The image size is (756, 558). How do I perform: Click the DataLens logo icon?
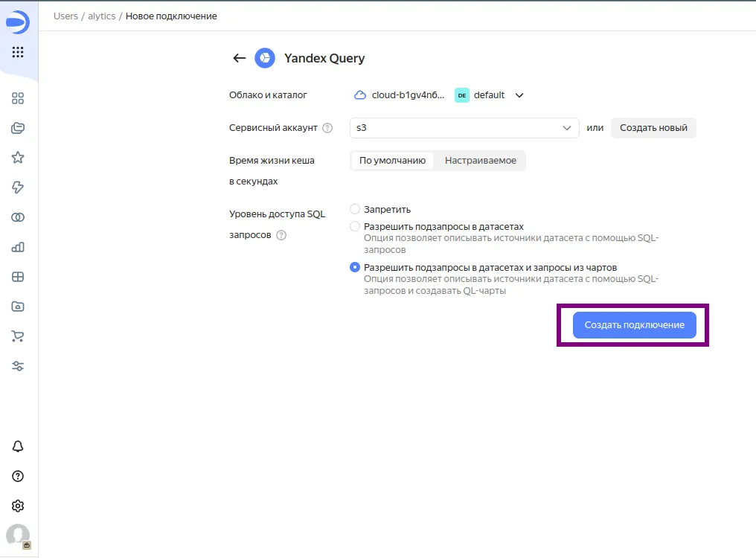(x=18, y=22)
